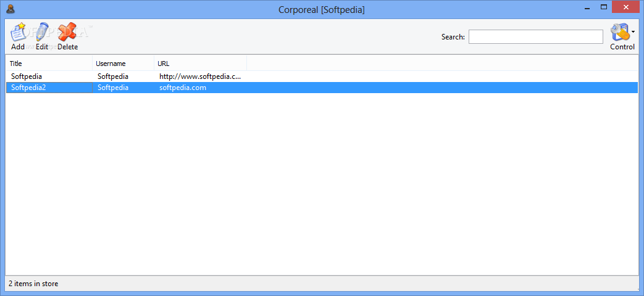The image size is (644, 296).
Task: Click the '2 items in store' status text
Action: (34, 283)
